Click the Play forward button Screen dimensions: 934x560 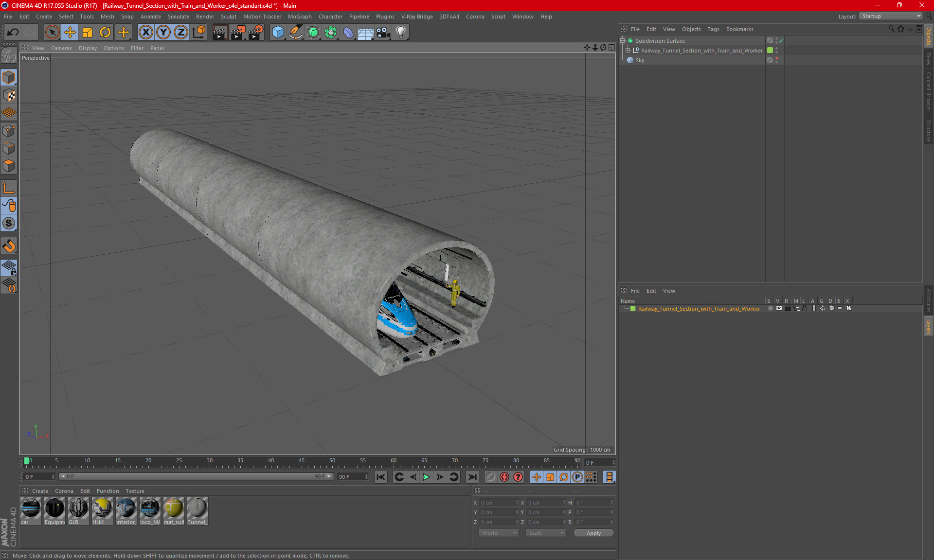(426, 477)
